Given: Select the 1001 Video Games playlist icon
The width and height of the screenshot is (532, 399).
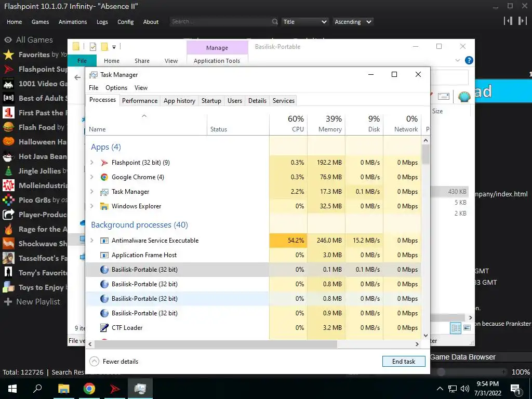Looking at the screenshot, I should [8, 84].
